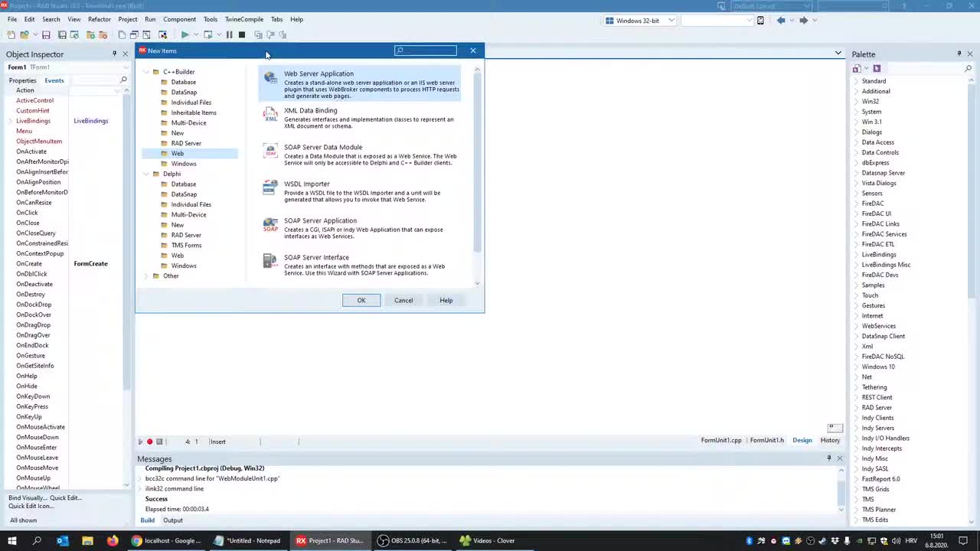
Task: Click Cancel in New Items dialog
Action: [403, 300]
